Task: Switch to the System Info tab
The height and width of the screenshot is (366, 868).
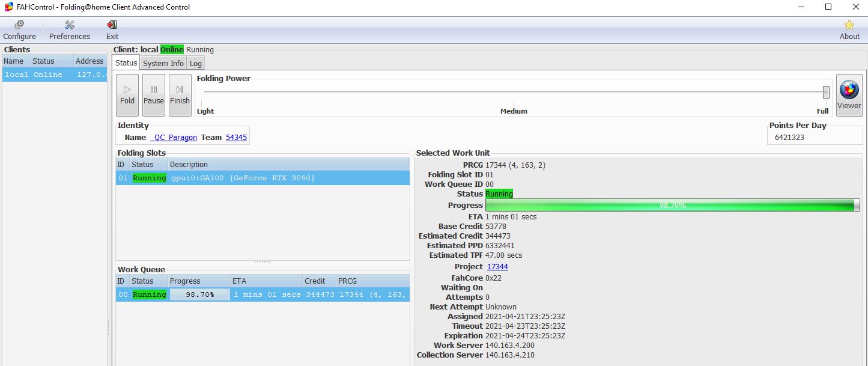Action: [163, 63]
